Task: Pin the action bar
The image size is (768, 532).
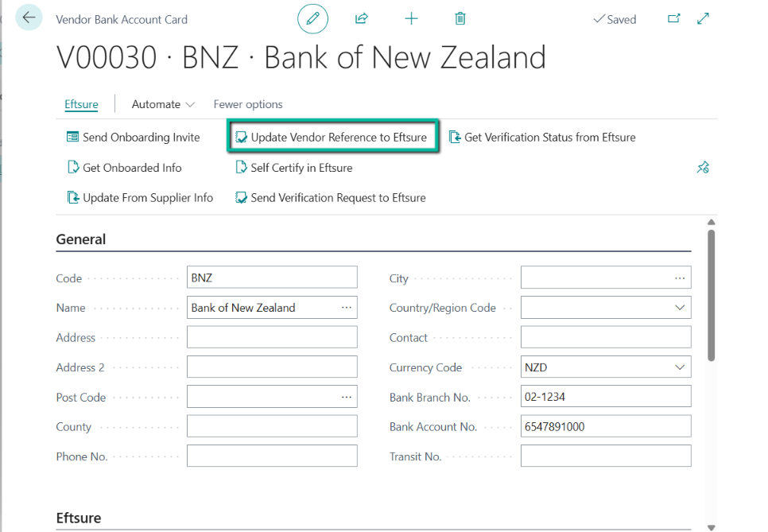Action: 703,168
